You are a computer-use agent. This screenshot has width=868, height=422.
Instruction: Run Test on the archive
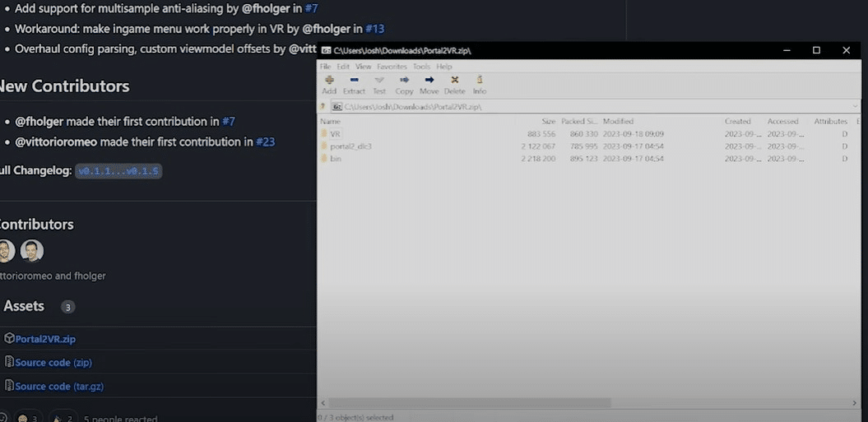point(379,81)
